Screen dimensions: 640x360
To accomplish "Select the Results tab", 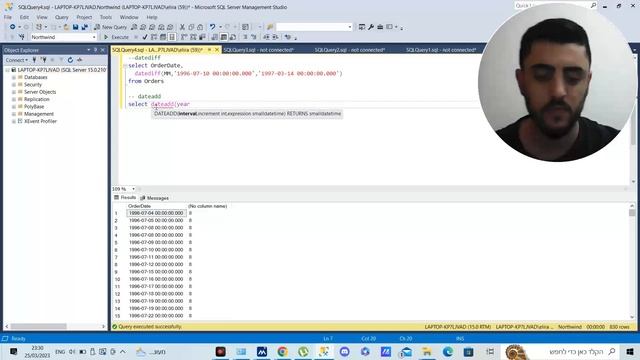I will (125, 198).
